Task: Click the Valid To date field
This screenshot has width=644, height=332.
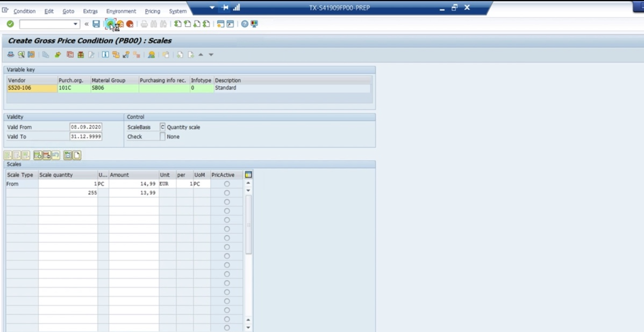Action: [86, 136]
